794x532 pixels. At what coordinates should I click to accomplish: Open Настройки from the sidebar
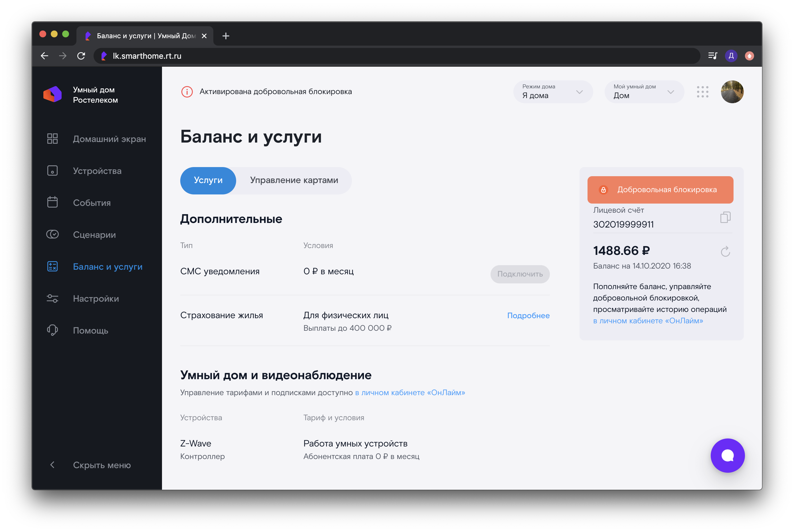[x=96, y=299]
